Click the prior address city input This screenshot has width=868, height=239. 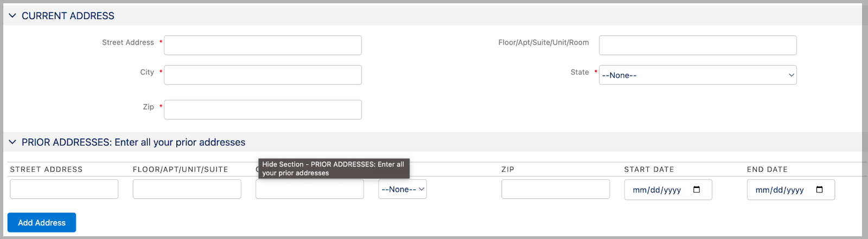tap(309, 190)
